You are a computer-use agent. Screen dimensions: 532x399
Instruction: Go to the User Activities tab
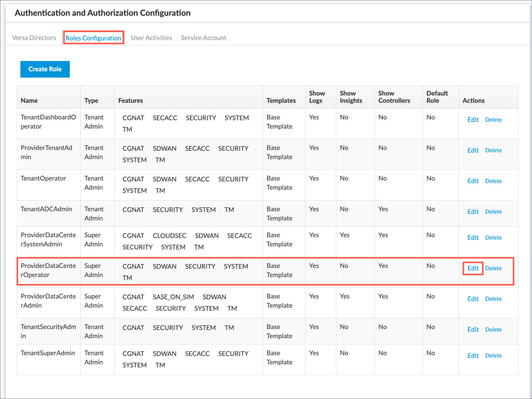(x=151, y=38)
